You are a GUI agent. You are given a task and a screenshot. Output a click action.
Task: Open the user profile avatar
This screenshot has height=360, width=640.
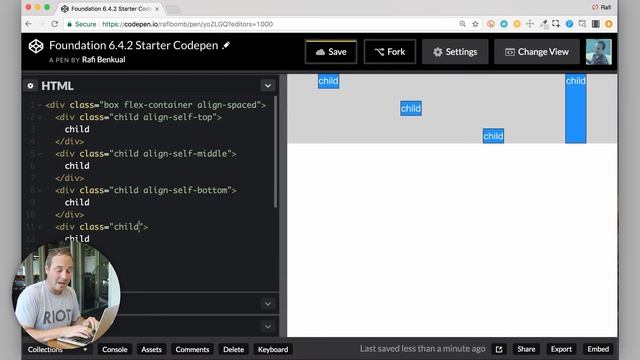coord(599,52)
